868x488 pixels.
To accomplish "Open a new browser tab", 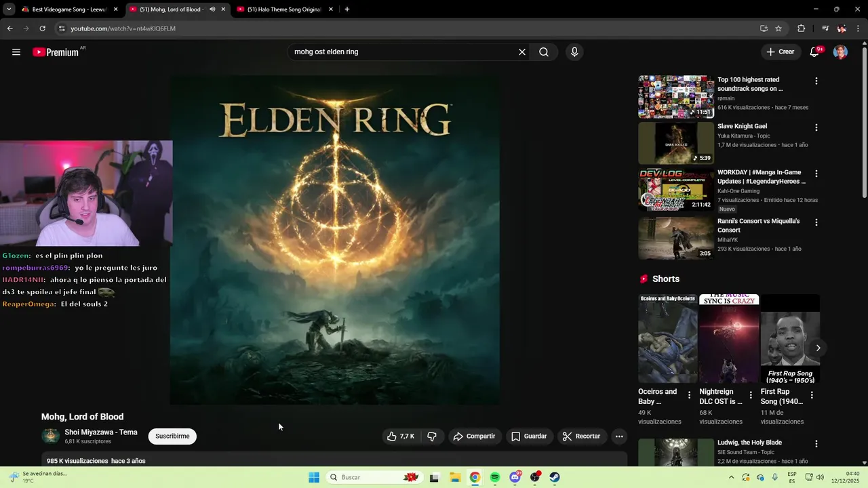I will coord(347,9).
